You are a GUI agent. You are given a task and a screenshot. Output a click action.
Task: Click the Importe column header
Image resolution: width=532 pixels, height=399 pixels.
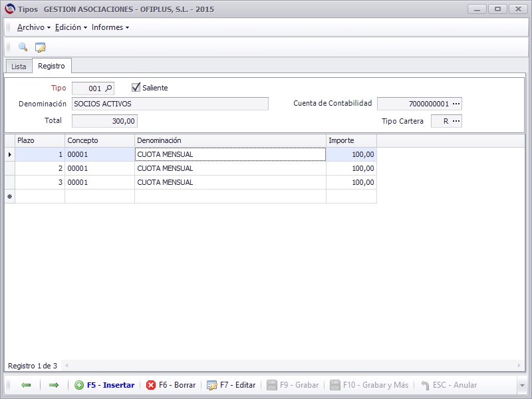(x=351, y=140)
